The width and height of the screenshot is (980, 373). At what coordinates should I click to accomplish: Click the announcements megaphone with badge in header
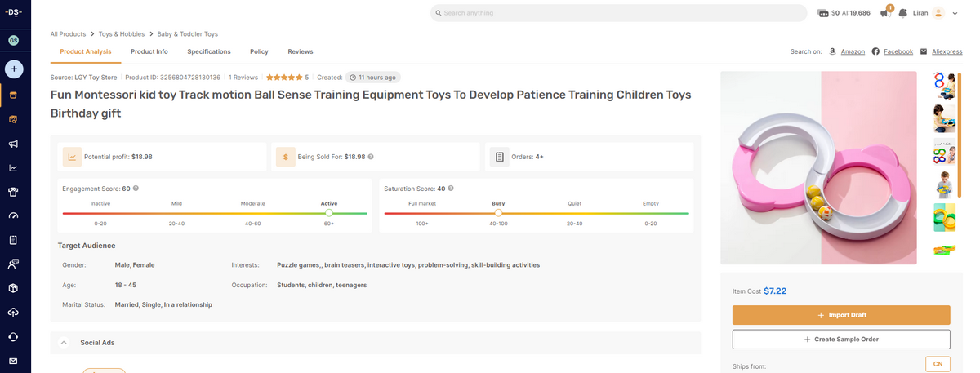(885, 12)
